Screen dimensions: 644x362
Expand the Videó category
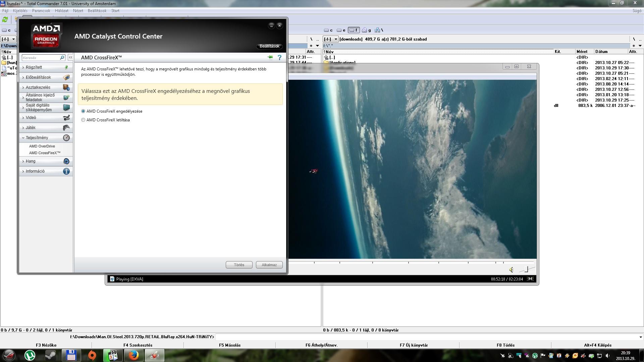[31, 118]
